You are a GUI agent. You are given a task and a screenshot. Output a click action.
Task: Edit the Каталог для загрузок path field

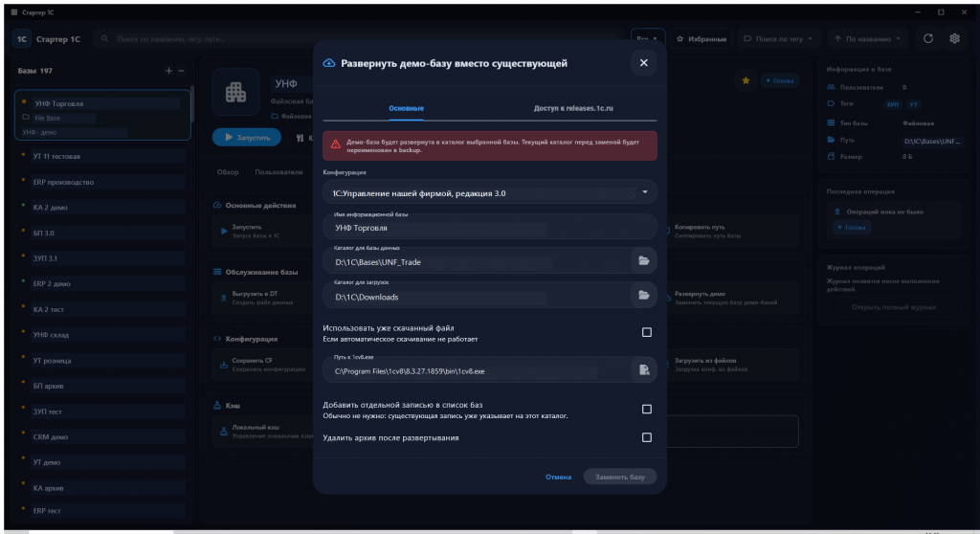coord(477,296)
